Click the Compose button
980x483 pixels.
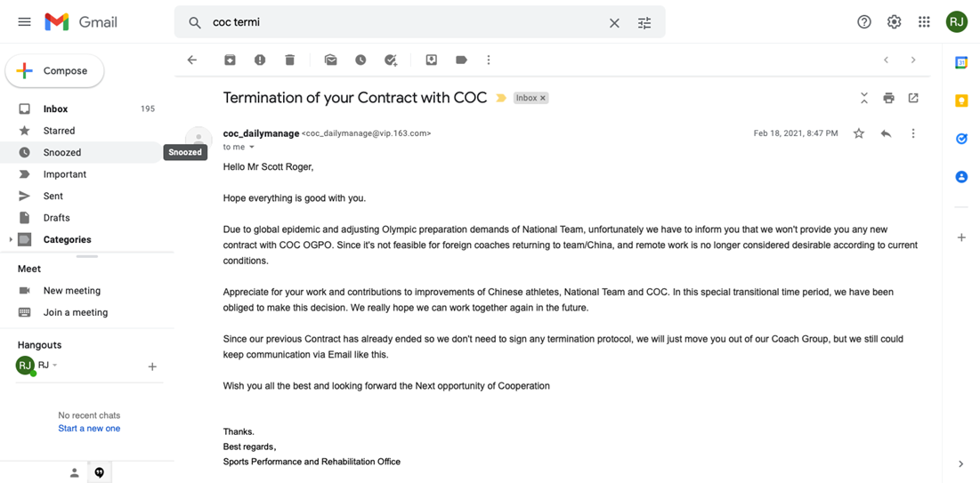(x=55, y=71)
